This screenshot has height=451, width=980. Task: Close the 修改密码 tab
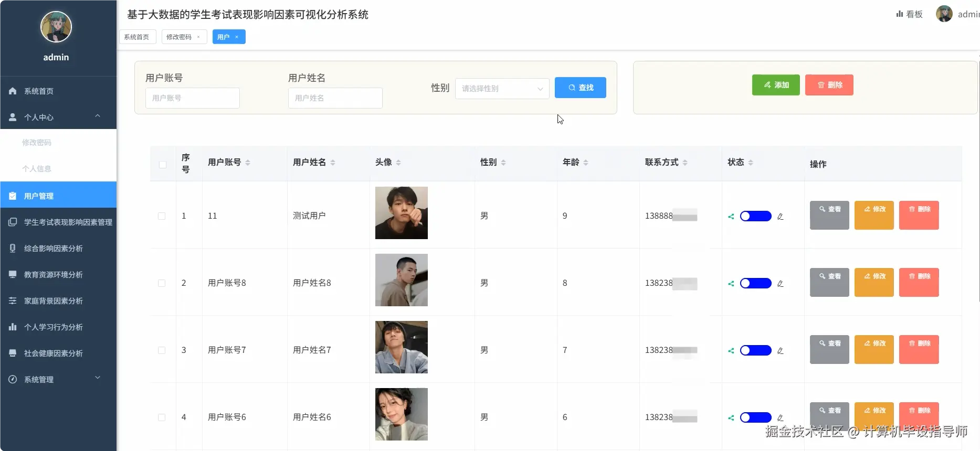(x=198, y=37)
